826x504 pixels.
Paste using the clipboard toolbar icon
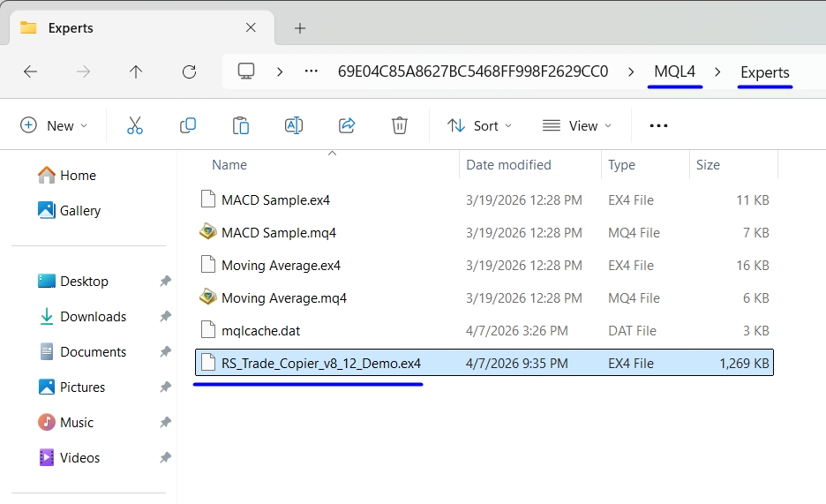[x=241, y=125]
